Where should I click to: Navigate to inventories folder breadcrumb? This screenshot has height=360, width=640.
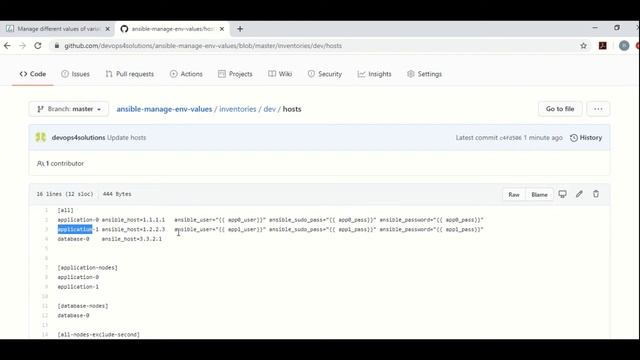click(x=238, y=109)
